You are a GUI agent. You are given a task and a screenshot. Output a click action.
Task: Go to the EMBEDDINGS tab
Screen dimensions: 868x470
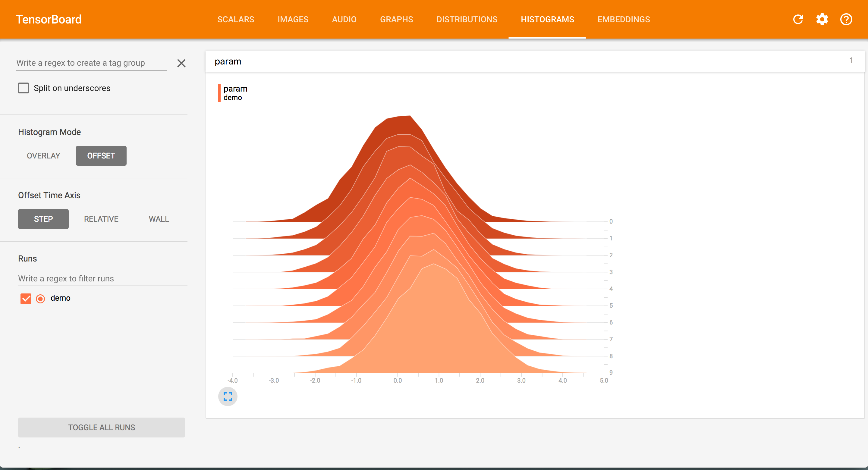tap(623, 19)
